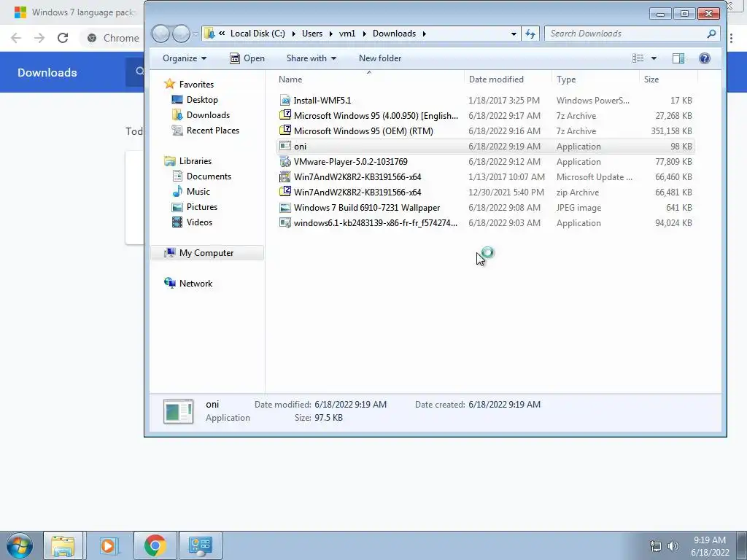Click Google Chrome taskbar icon
The width and height of the screenshot is (747, 560).
[155, 545]
